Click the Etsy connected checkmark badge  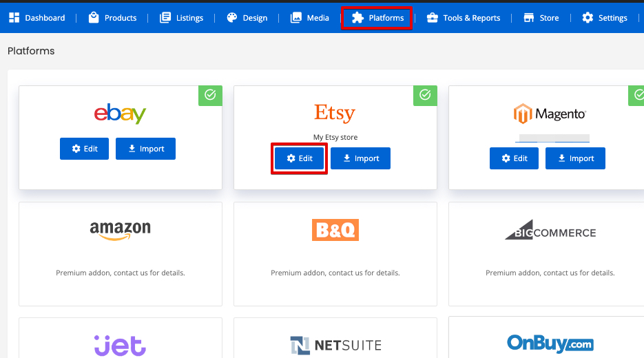tap(425, 95)
